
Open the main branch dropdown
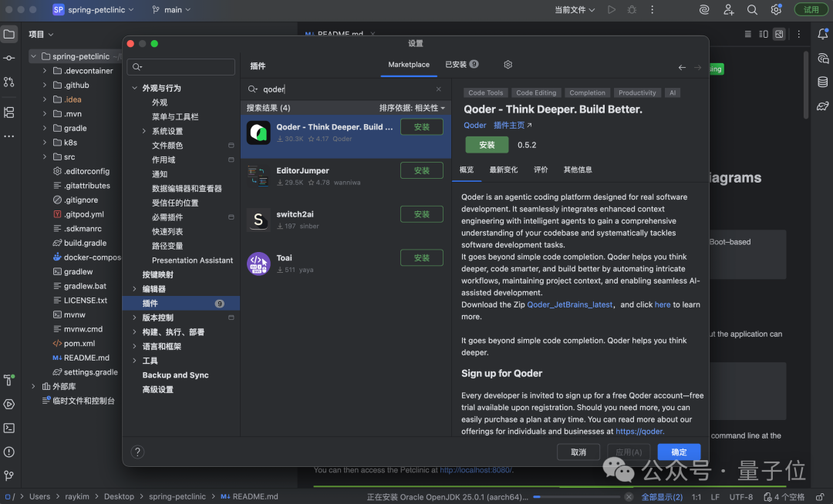pos(172,10)
